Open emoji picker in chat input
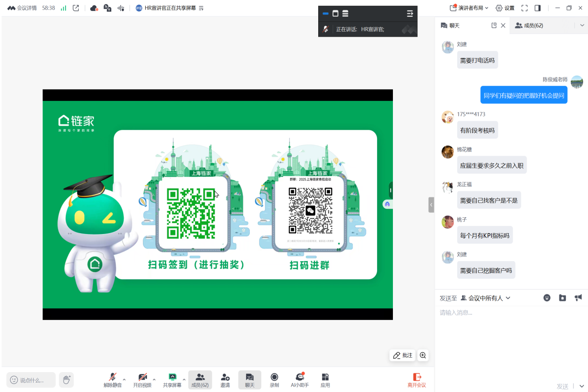 [x=547, y=298]
